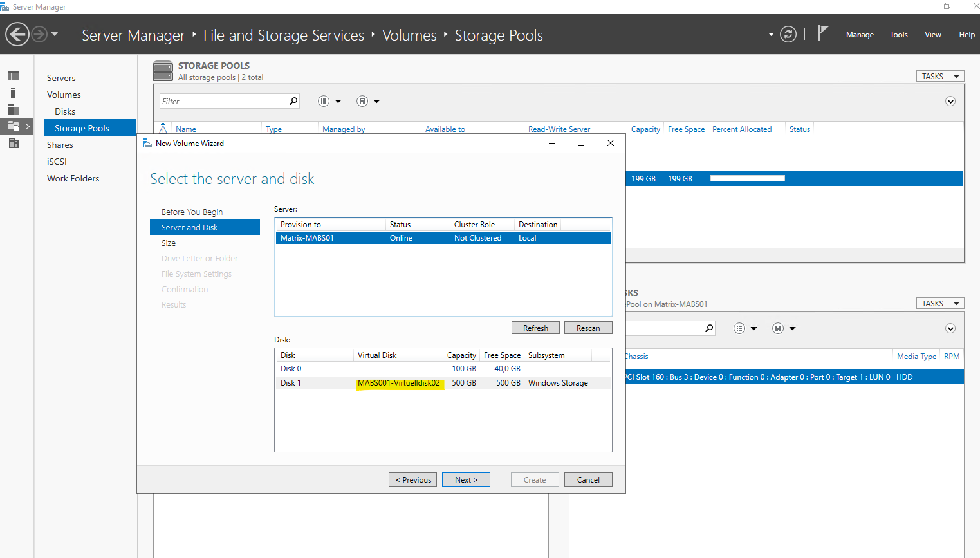Click the Rescan button
The height and width of the screenshot is (558, 980).
coord(588,328)
